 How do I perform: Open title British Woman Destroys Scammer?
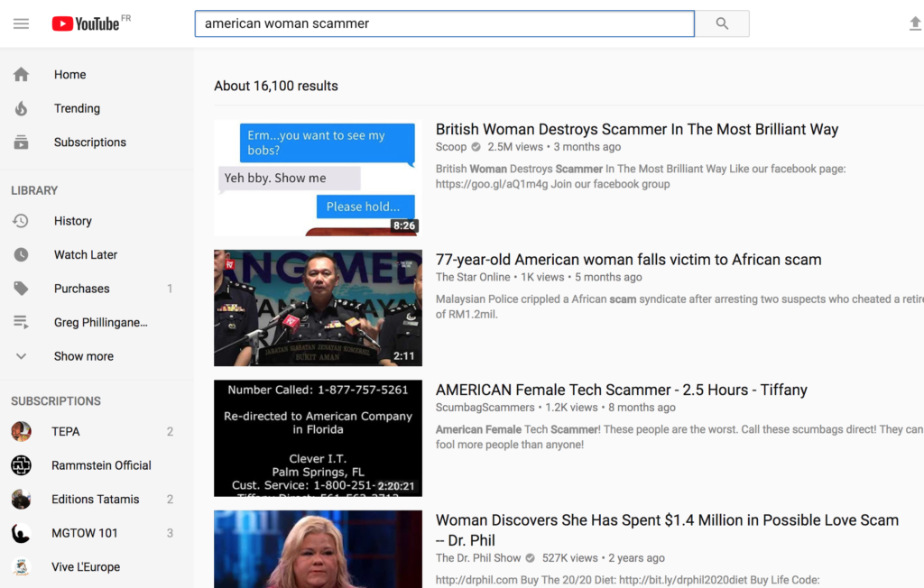pos(637,130)
